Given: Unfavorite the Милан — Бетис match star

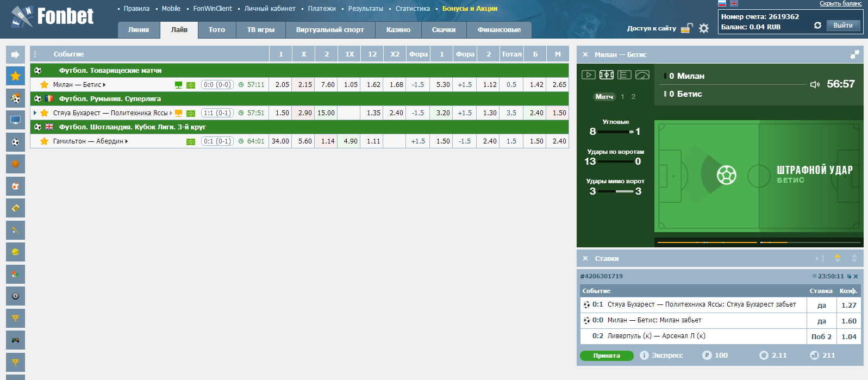Looking at the screenshot, I should [x=45, y=85].
